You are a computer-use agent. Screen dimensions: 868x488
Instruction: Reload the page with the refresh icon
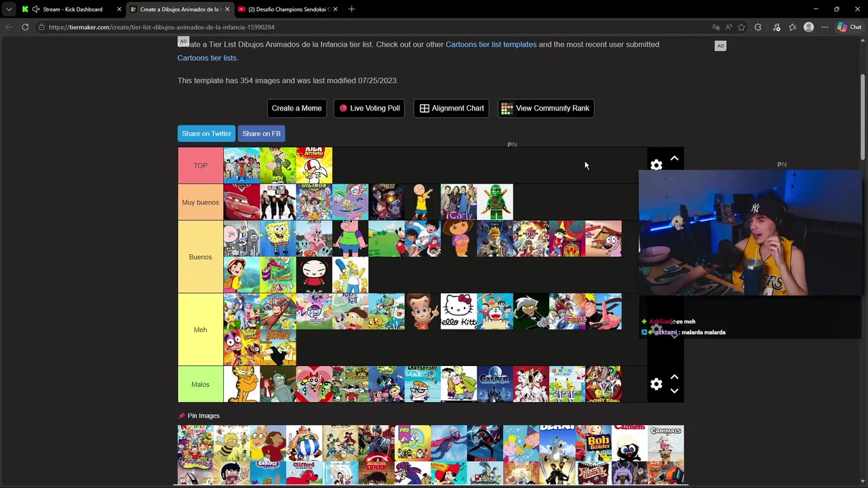click(25, 27)
